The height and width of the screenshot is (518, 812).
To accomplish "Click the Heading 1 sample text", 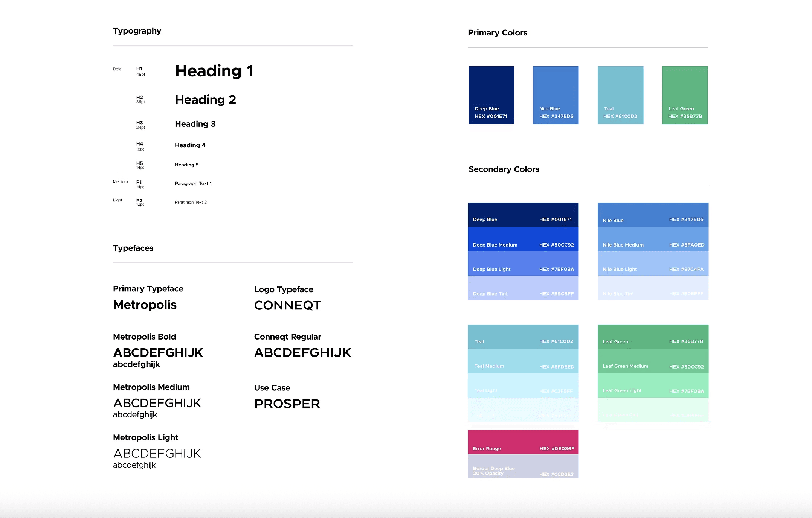I will 214,71.
